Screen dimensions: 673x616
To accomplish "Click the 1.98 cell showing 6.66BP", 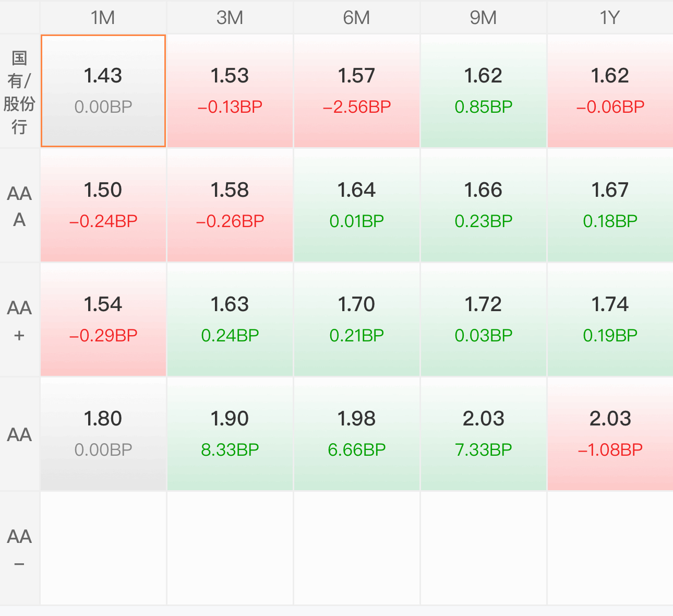I will tap(357, 434).
